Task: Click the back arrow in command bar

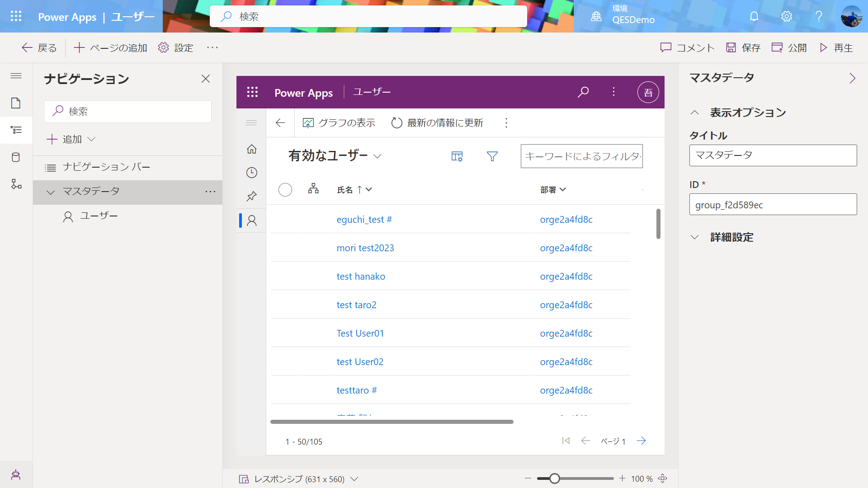Action: tap(280, 123)
